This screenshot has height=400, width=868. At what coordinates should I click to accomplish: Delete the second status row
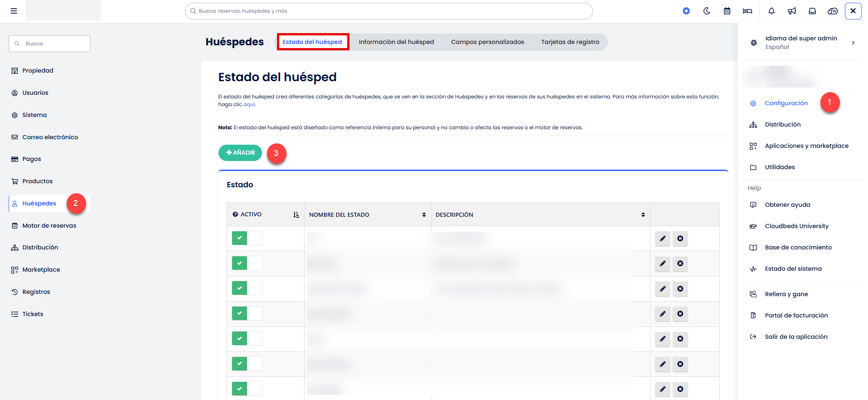pos(680,263)
